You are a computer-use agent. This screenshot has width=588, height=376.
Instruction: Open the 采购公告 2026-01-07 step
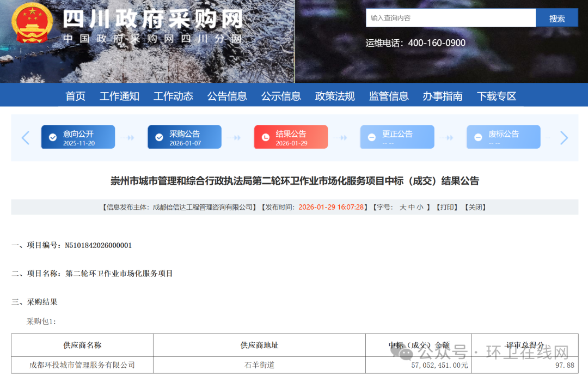coord(185,137)
